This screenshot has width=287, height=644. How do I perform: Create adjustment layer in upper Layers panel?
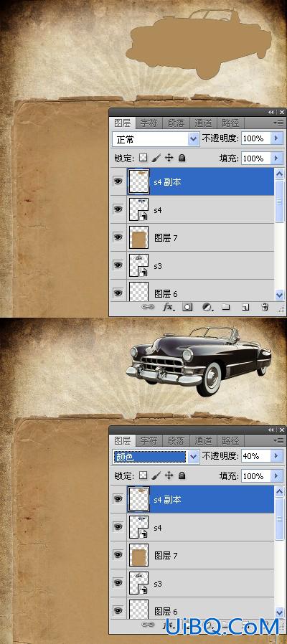(207, 307)
